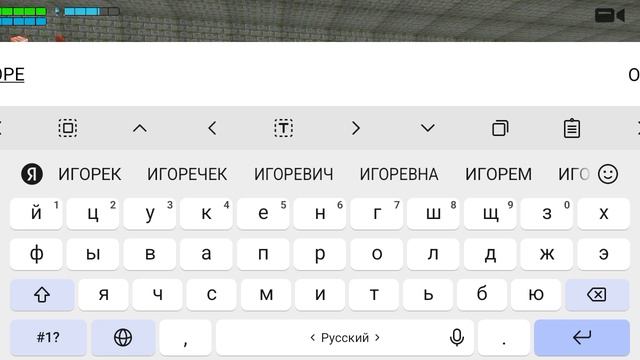The image size is (640, 360).
Task: Move cursor down with the down arrow
Action: (x=427, y=128)
